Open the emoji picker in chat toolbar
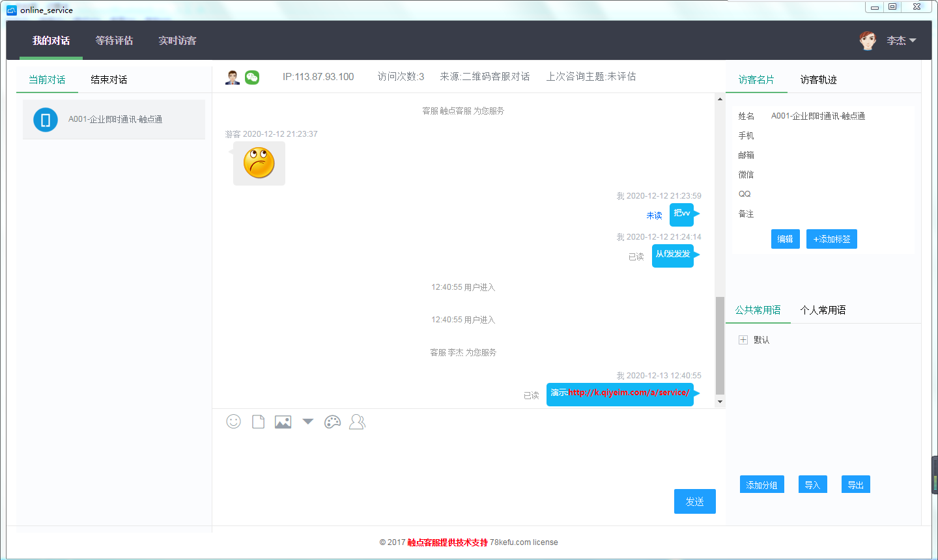This screenshot has width=938, height=560. pyautogui.click(x=233, y=422)
